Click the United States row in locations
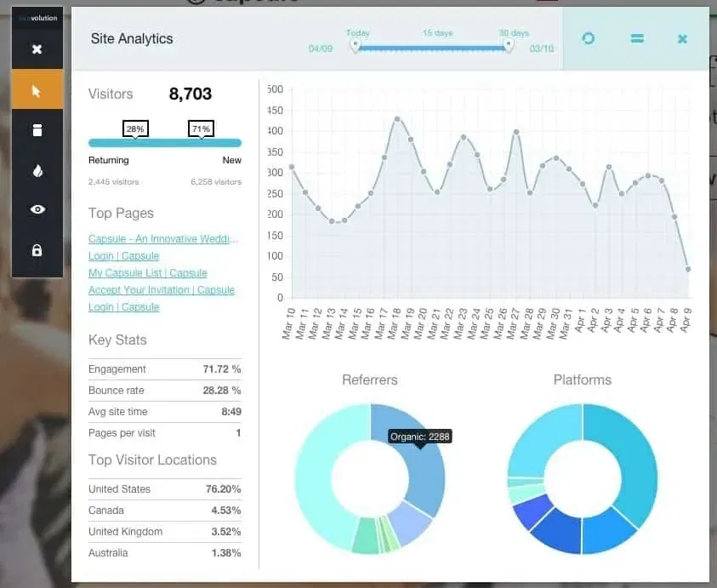Image resolution: width=717 pixels, height=588 pixels. 164,489
